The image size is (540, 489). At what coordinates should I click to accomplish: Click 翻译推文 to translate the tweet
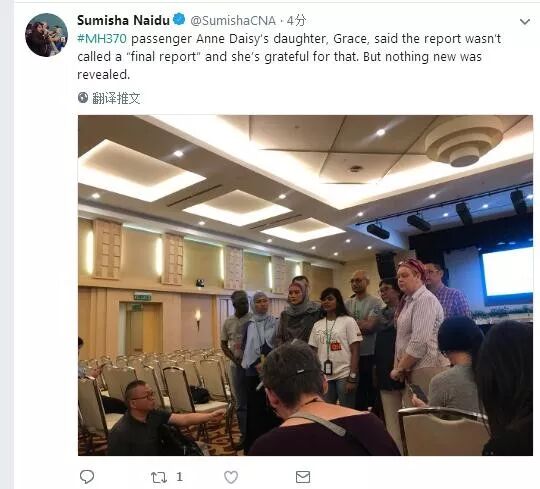tap(116, 98)
